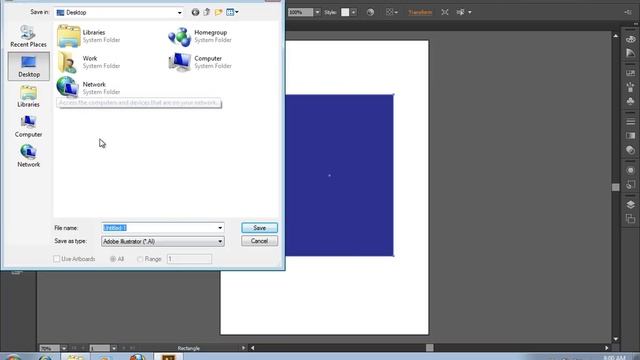This screenshot has height=360, width=640.
Task: Open Network in the places bar
Action: click(29, 156)
